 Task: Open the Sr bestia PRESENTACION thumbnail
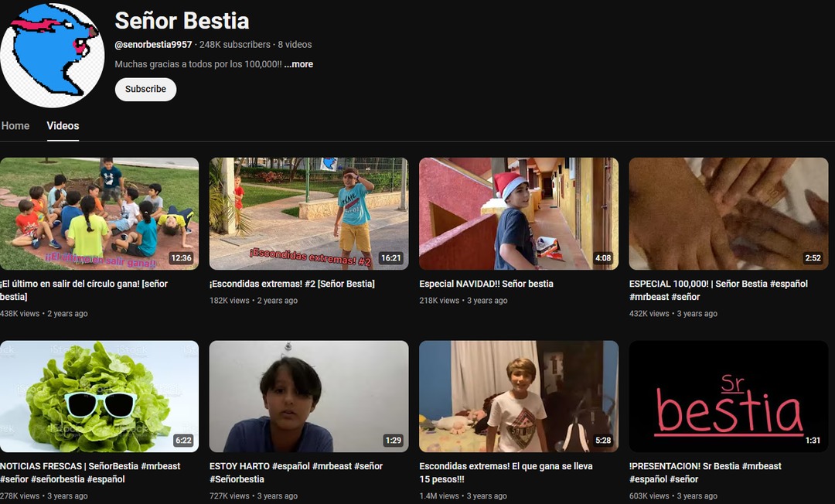pyautogui.click(x=728, y=397)
